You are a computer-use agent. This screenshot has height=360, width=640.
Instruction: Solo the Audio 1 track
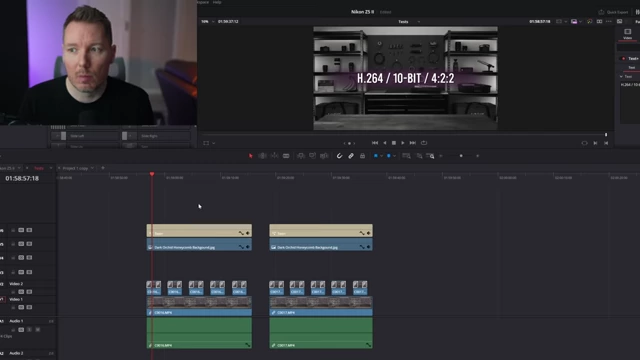point(29,329)
